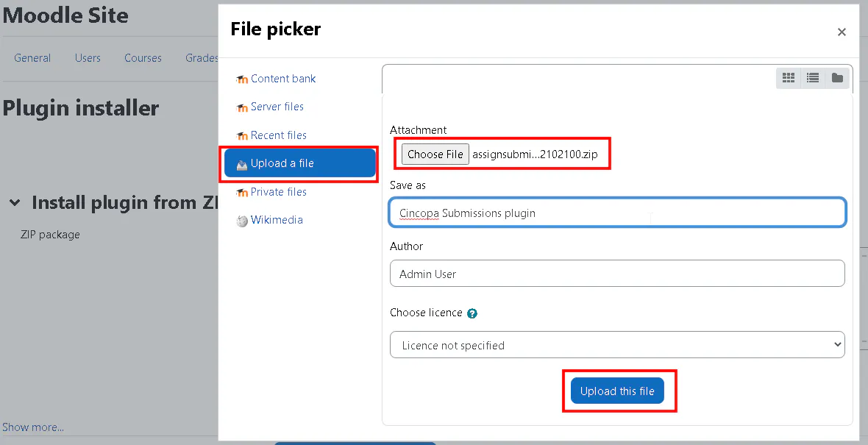Click the Recent files Moodle icon
This screenshot has height=445, width=868.
(x=242, y=136)
